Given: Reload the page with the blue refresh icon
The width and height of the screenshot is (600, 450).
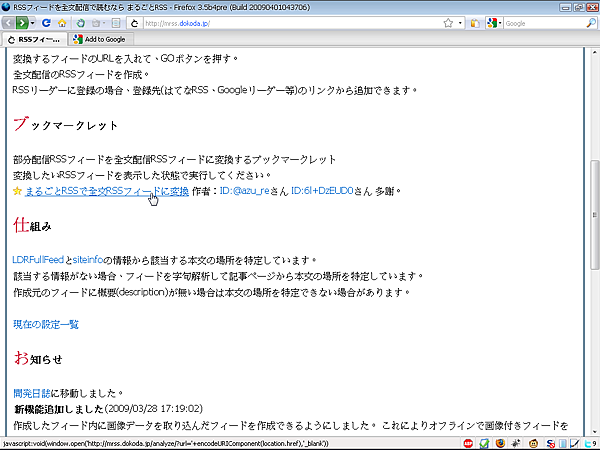Looking at the screenshot, I should [x=46, y=23].
